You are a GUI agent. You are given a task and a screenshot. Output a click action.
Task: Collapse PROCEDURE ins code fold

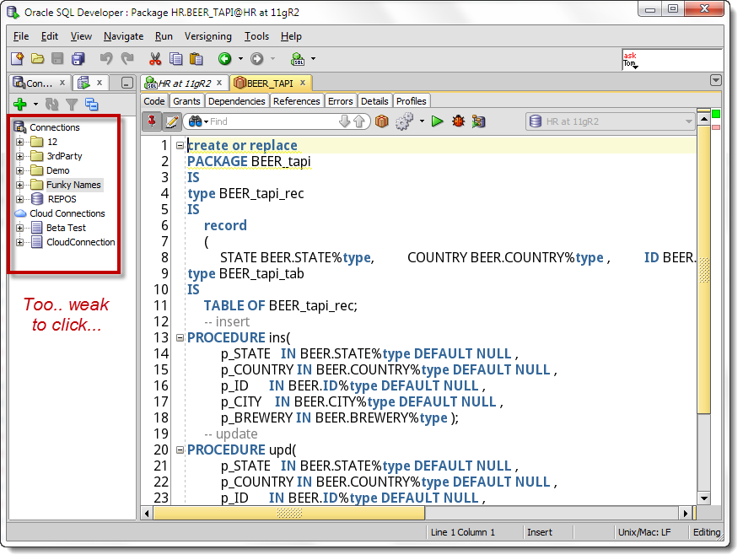coord(180,338)
